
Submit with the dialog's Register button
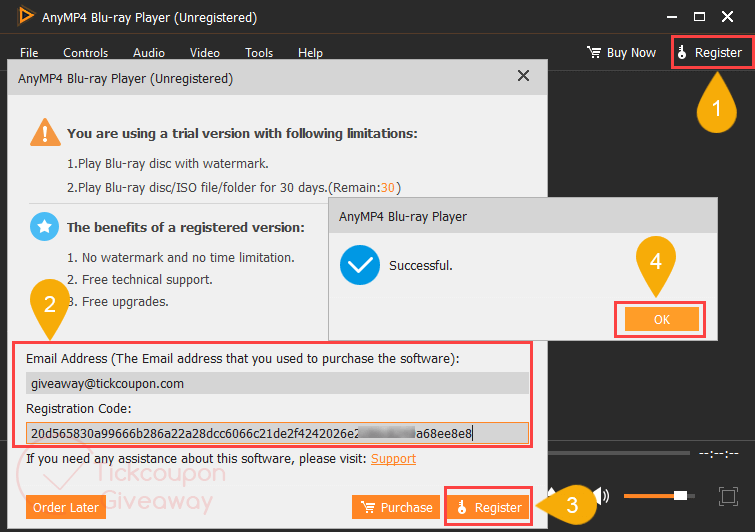pos(490,507)
